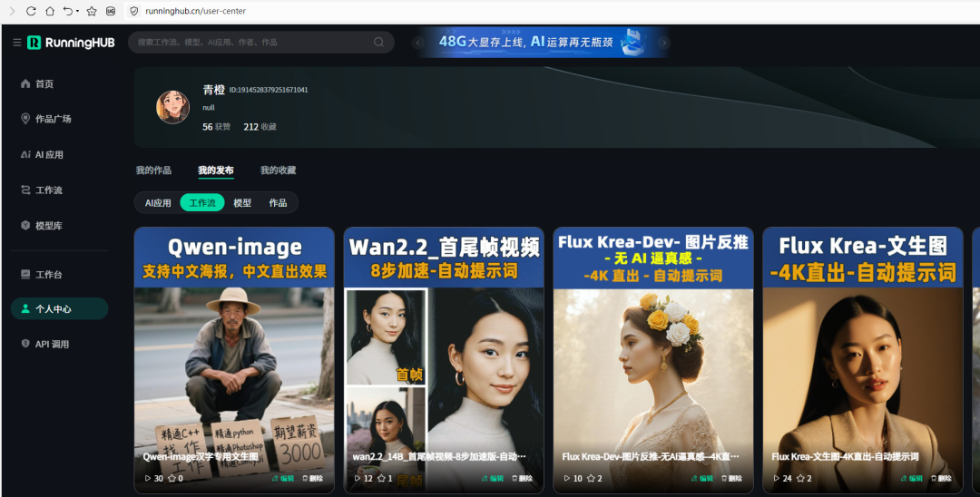
Task: Click the Qwen-image汉字专用文生图 title
Action: (x=201, y=456)
